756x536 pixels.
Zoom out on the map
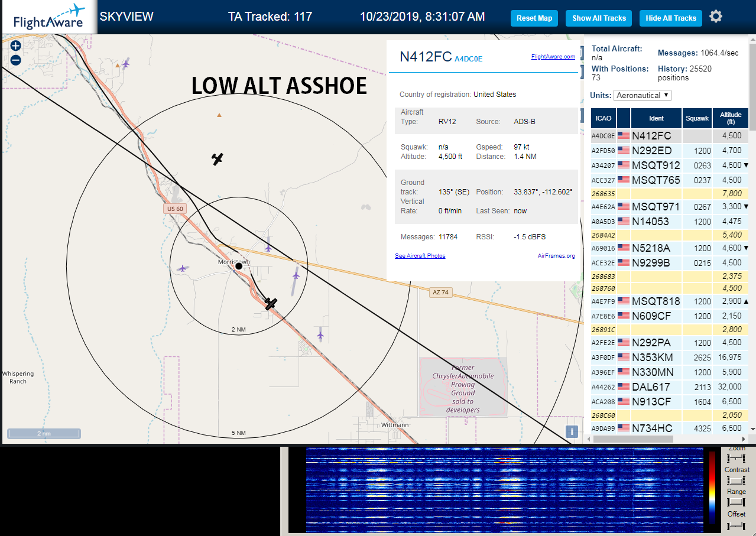pos(15,60)
